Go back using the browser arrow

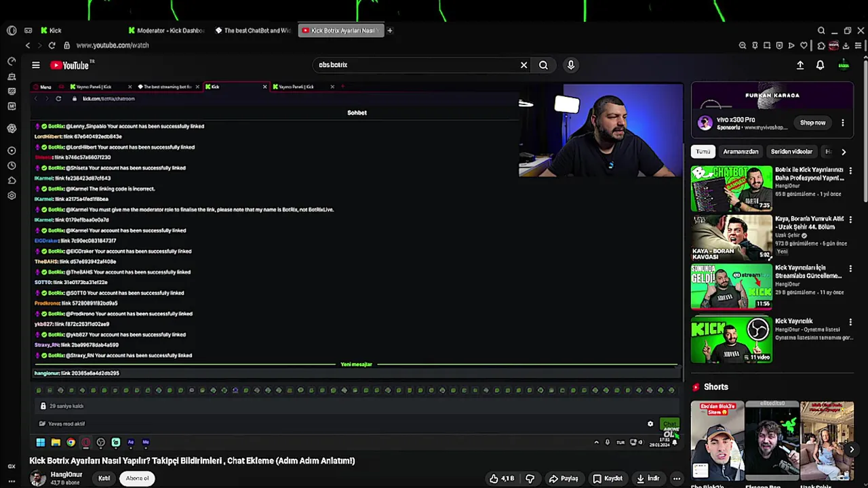(28, 45)
